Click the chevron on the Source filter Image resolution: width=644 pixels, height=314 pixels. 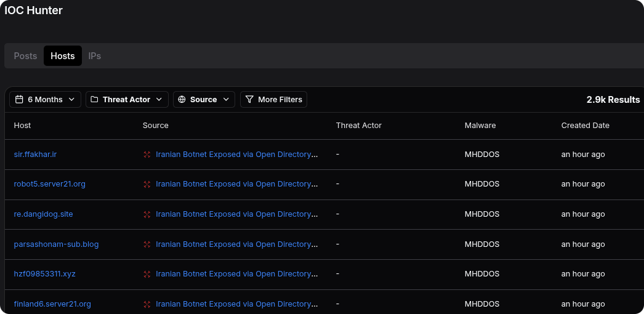pos(226,99)
